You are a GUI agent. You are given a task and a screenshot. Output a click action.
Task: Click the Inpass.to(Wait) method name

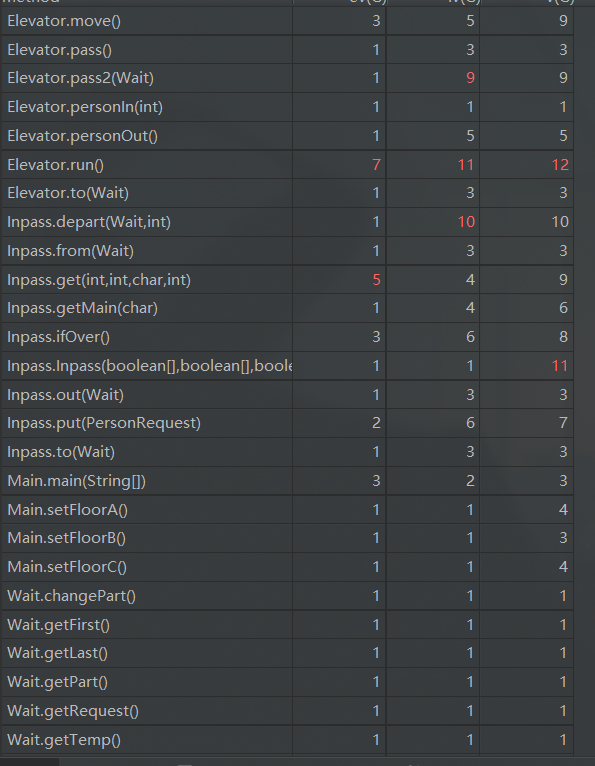[61, 451]
